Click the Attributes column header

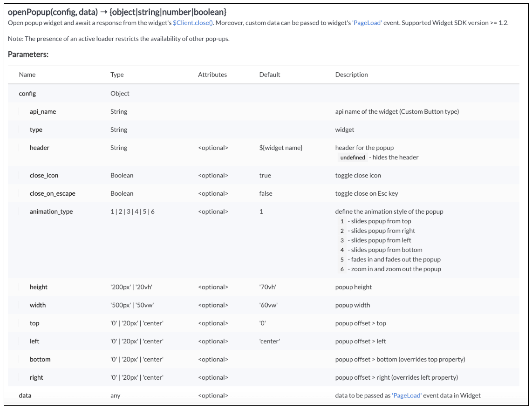pyautogui.click(x=212, y=75)
